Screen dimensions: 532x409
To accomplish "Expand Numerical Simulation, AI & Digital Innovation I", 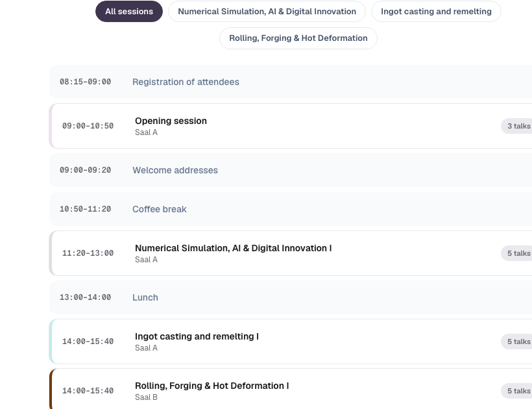I will [291, 253].
